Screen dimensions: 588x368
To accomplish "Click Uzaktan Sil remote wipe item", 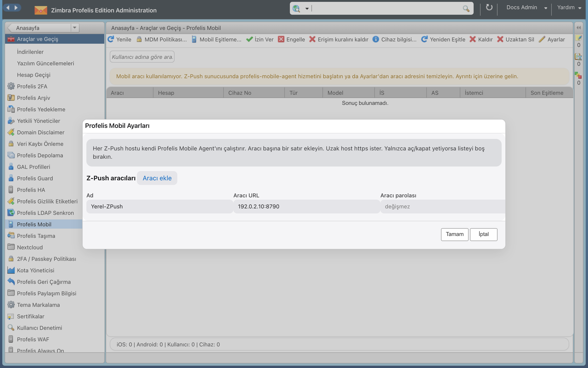I will 515,39.
